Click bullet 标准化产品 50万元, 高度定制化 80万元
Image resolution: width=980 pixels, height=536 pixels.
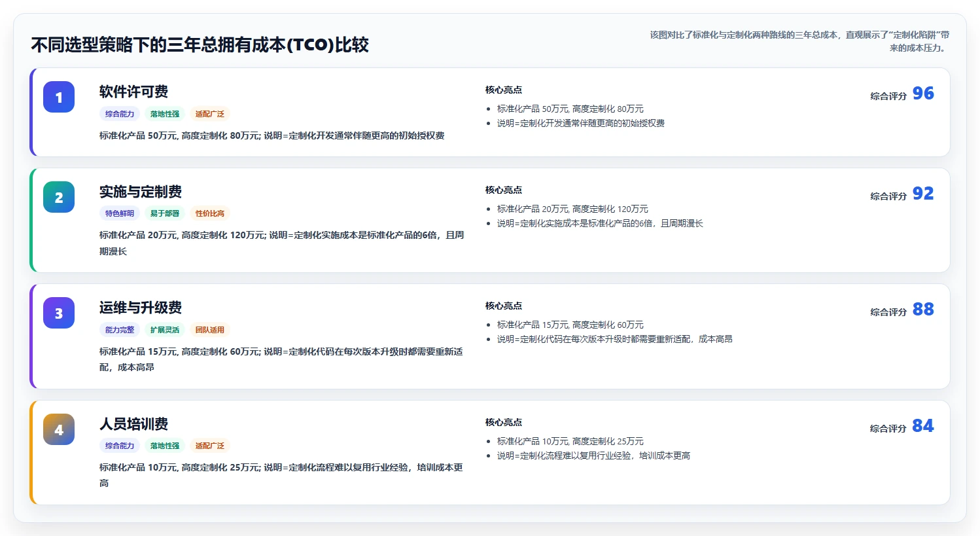[x=570, y=109]
